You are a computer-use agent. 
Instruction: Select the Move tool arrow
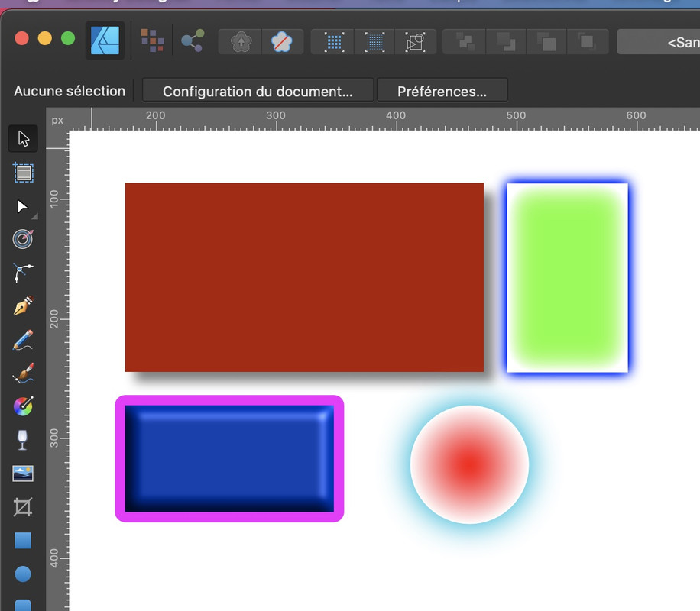click(x=23, y=138)
